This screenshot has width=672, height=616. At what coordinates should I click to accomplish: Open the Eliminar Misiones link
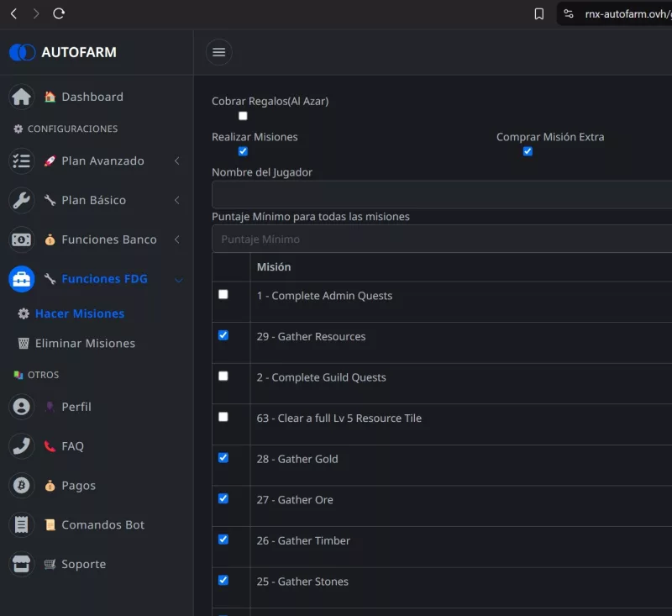click(86, 344)
